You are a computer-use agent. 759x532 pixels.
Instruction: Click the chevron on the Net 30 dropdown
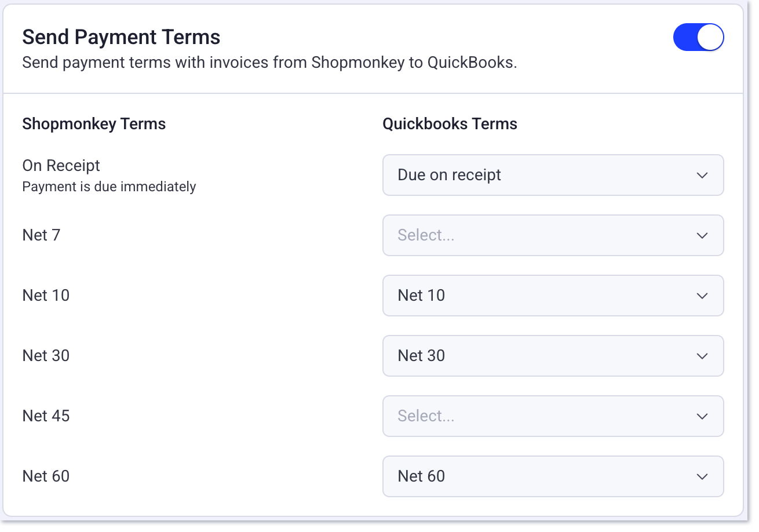(x=702, y=356)
